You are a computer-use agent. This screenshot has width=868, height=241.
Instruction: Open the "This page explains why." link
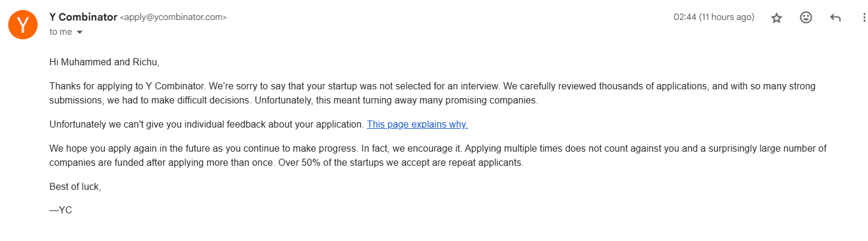coord(417,125)
